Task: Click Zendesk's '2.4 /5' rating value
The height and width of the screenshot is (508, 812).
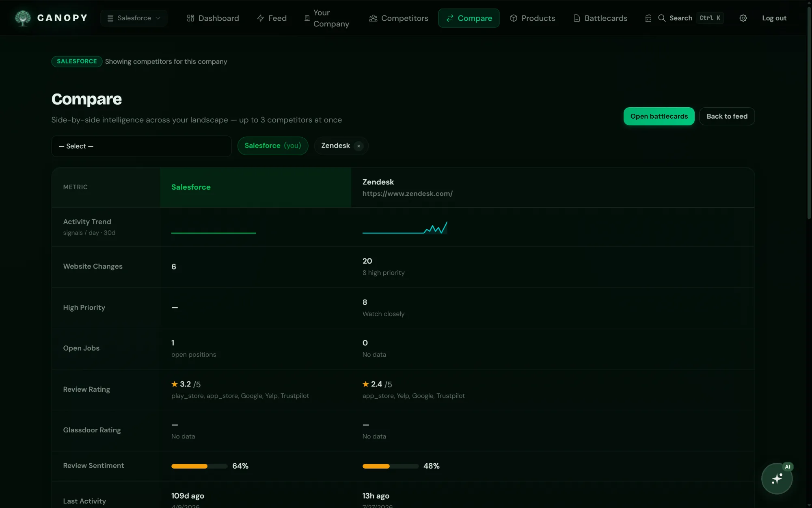Action: coord(381,384)
